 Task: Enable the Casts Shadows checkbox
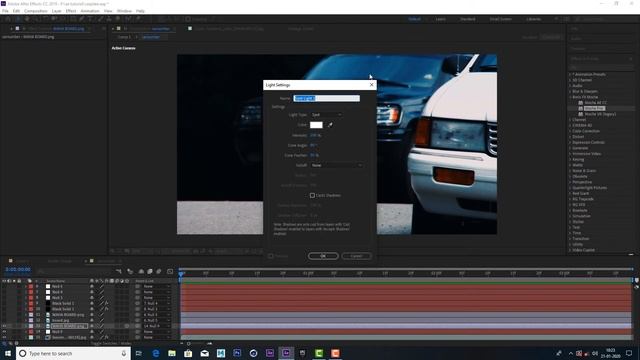pos(312,196)
